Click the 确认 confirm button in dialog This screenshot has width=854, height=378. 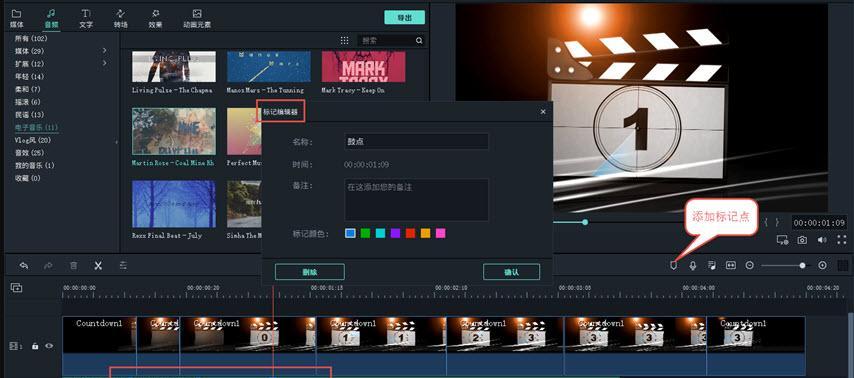tap(511, 272)
